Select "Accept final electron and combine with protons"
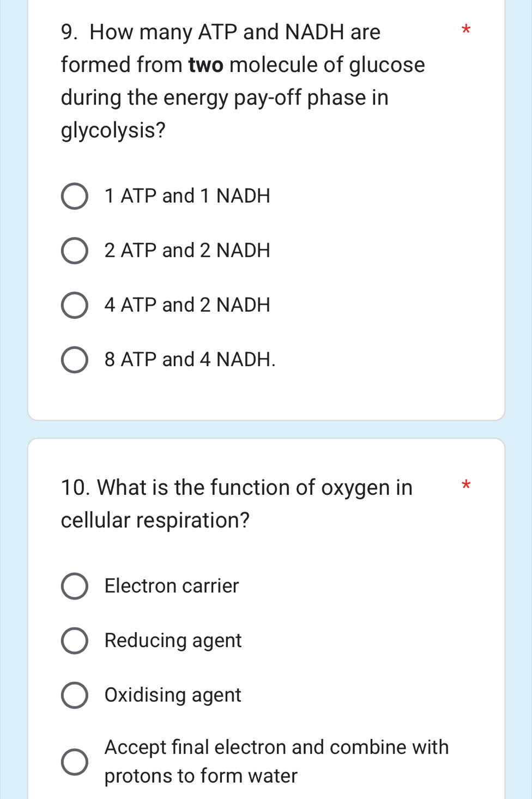 coord(75,760)
